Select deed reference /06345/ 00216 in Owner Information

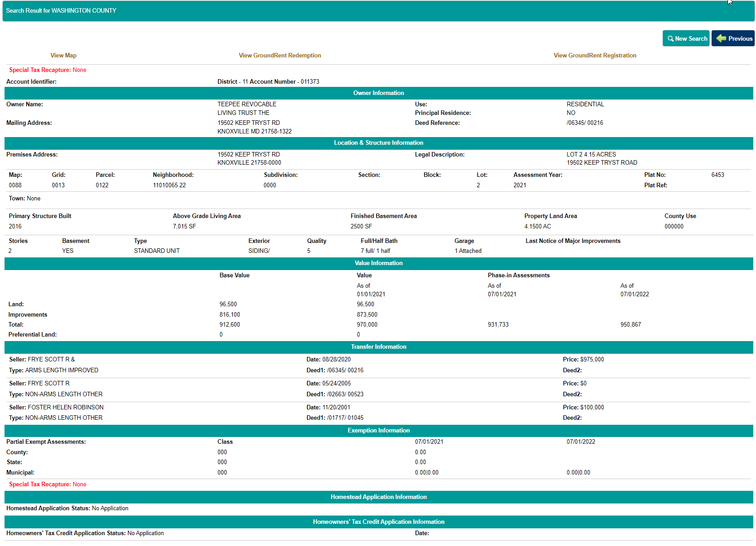click(585, 123)
